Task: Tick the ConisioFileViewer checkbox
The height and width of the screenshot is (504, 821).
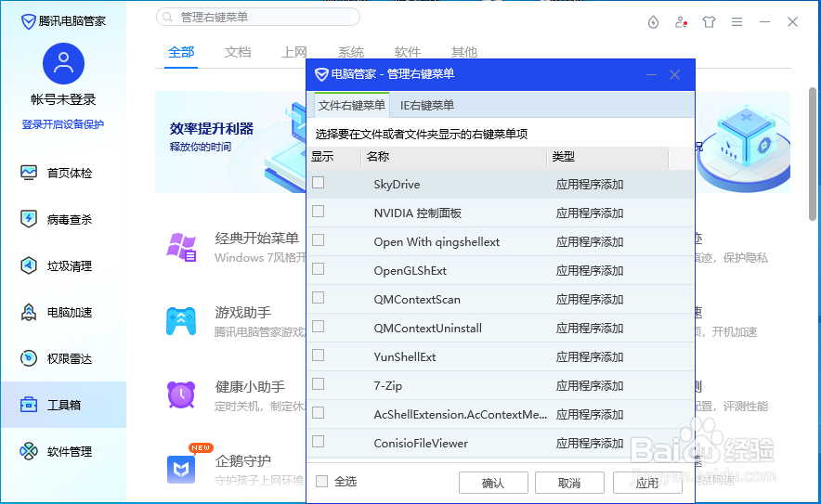Action: [318, 442]
